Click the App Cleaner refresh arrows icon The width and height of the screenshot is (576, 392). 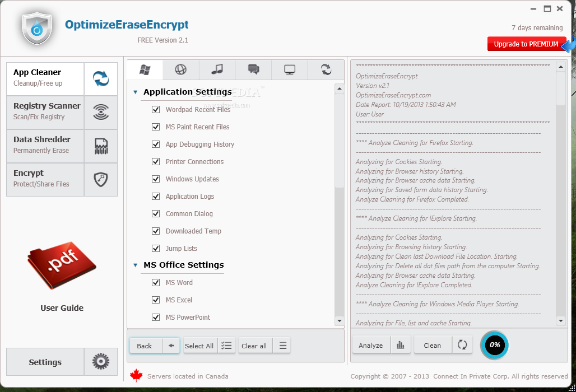pyautogui.click(x=101, y=78)
